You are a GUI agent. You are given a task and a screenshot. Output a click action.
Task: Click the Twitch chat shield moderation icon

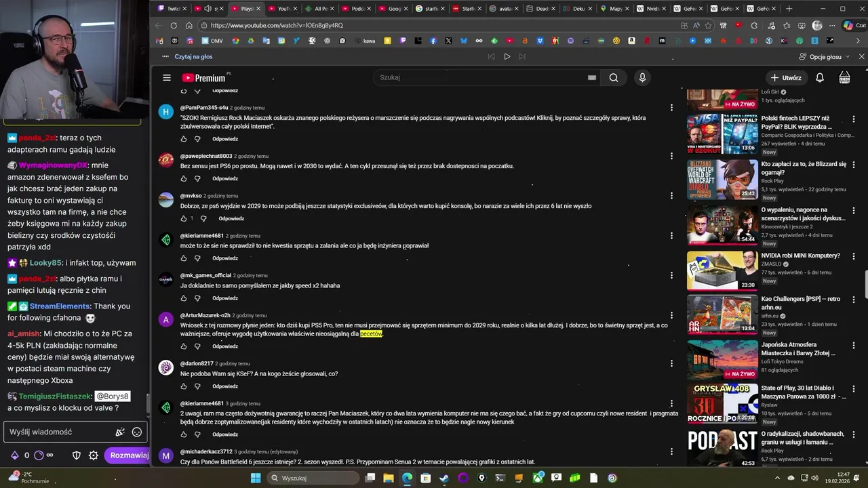click(x=77, y=455)
